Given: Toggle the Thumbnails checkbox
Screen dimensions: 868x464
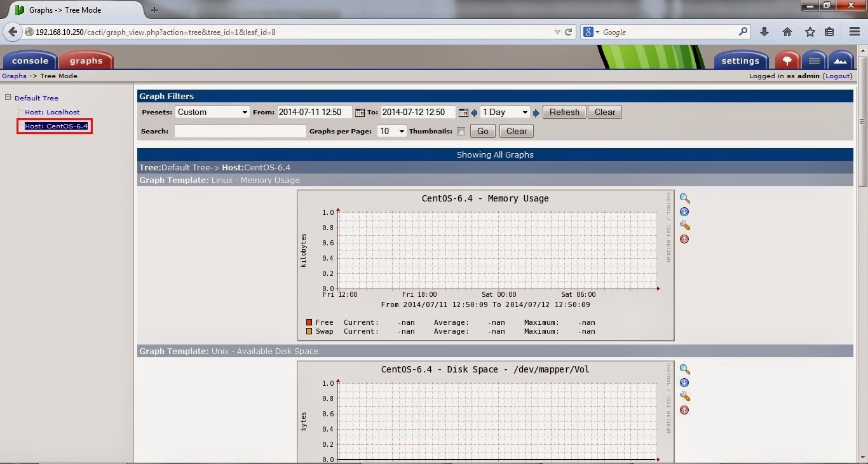Looking at the screenshot, I should [461, 132].
